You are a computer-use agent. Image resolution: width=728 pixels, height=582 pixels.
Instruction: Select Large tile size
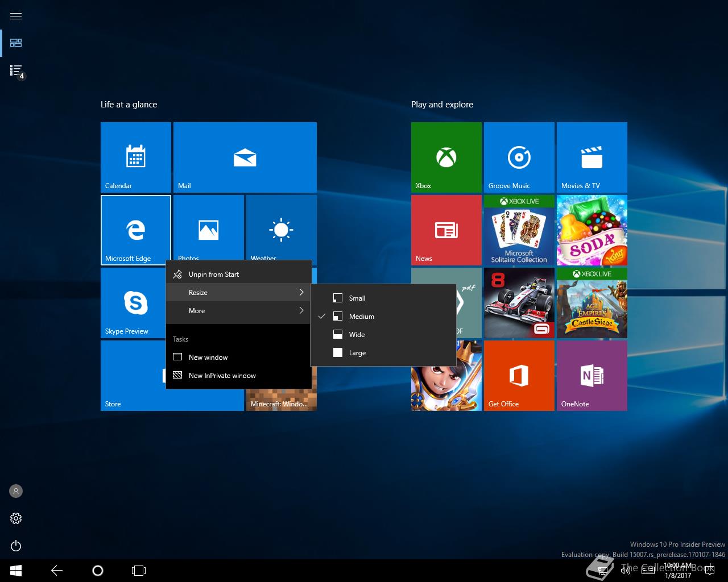383,352
